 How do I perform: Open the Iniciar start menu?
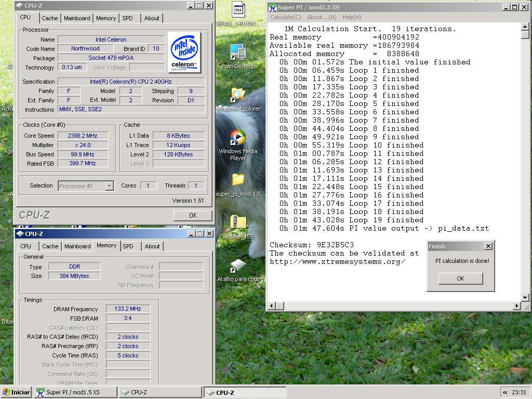16,392
